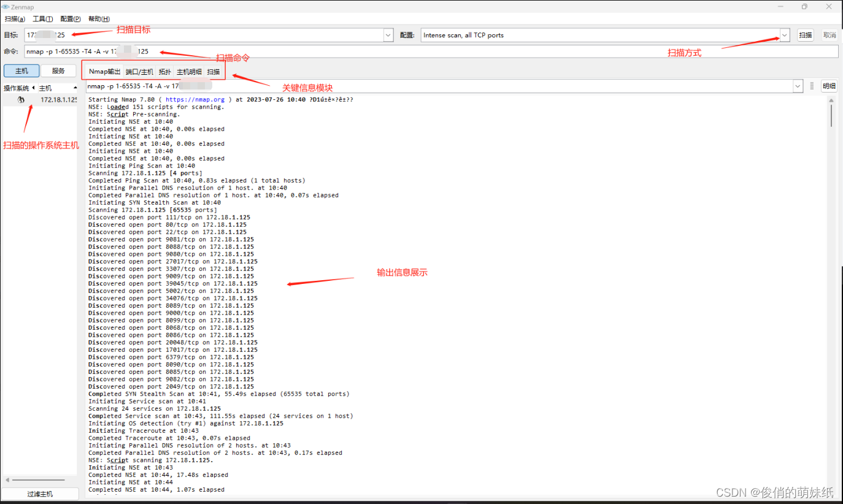
Task: Click 'Discovered open port 80/tcp' line
Action: click(167, 224)
